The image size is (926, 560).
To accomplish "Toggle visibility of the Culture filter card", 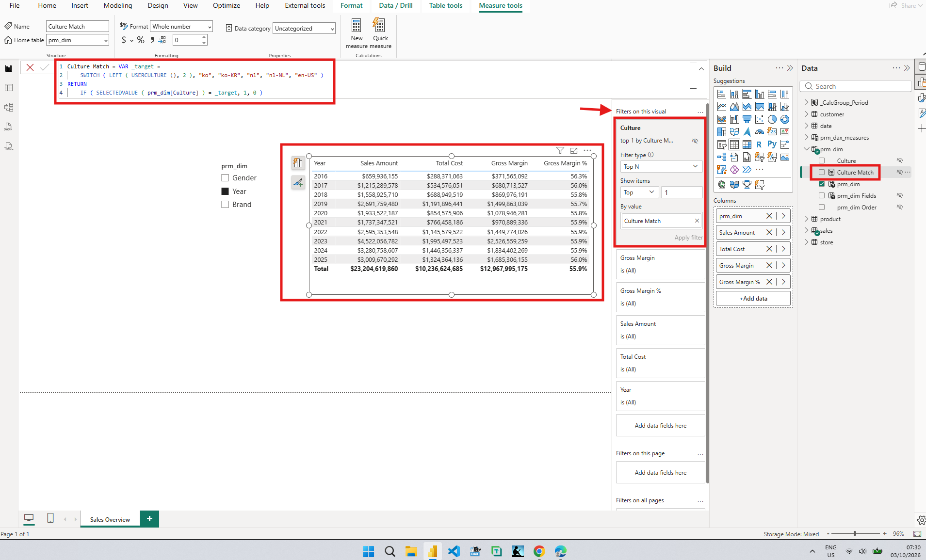I will (695, 141).
